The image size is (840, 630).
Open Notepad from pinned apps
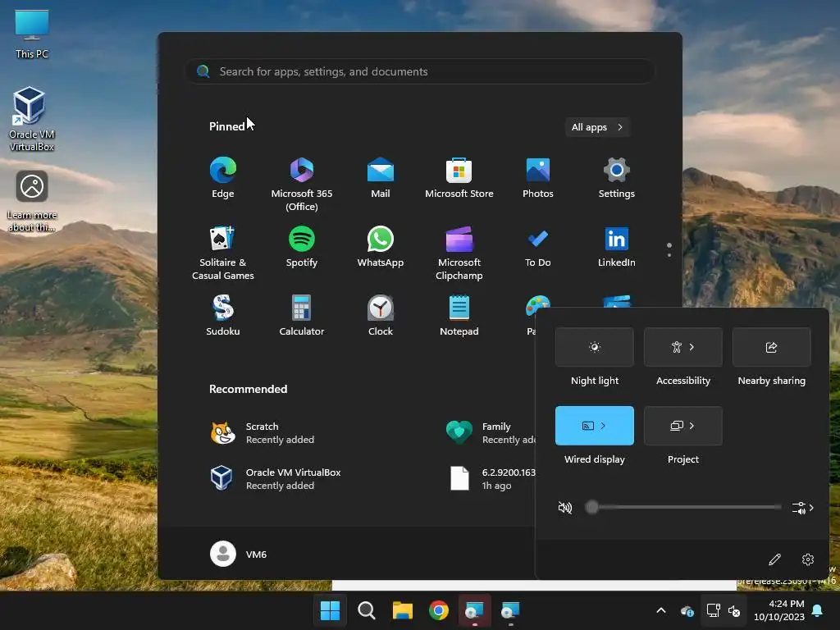tap(459, 316)
